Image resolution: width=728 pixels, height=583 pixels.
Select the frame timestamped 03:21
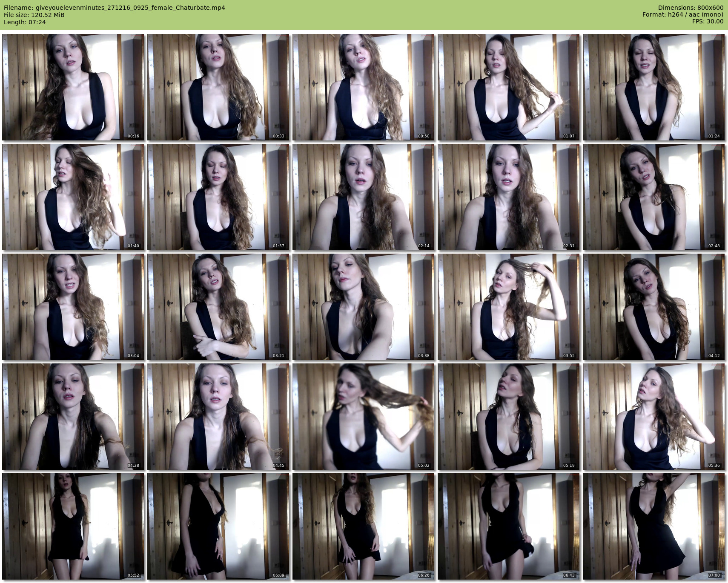[218, 307]
